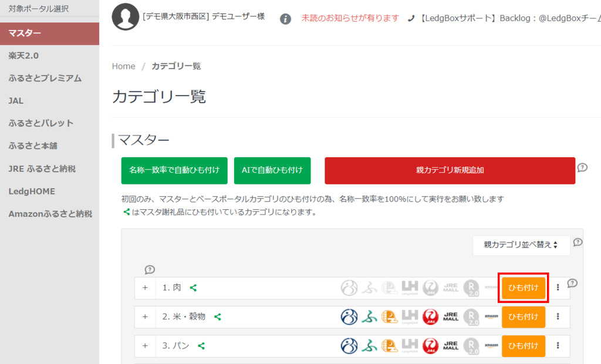Open the three-dot menu for 肉 row
Image resolution: width=601 pixels, height=364 pixels.
[x=558, y=288]
